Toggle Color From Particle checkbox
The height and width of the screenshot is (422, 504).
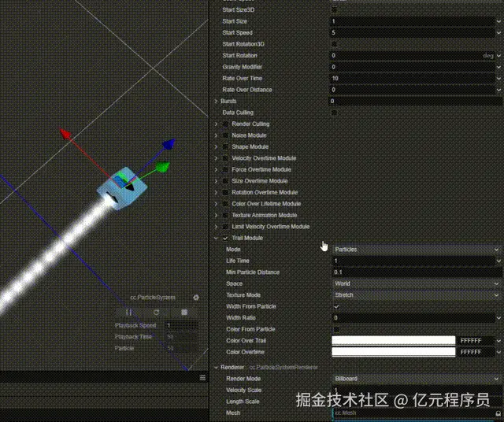[x=336, y=329]
